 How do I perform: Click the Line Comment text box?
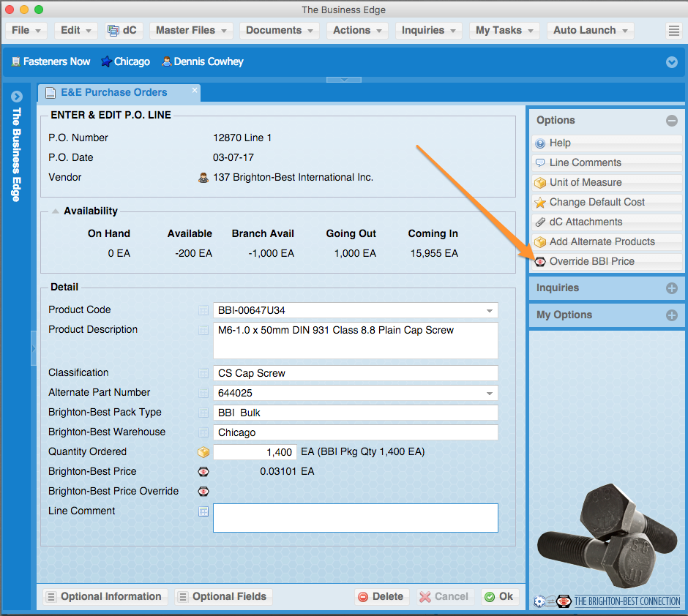pos(356,518)
